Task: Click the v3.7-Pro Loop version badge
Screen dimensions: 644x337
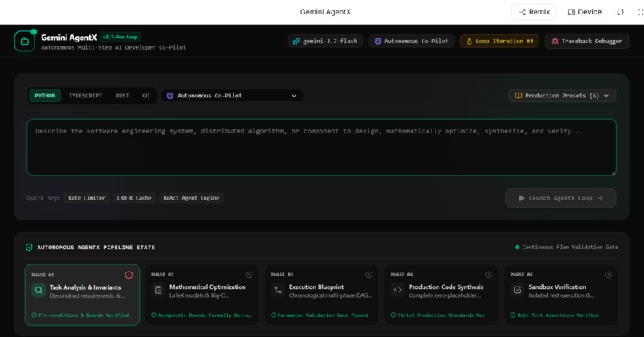Action: pos(120,37)
